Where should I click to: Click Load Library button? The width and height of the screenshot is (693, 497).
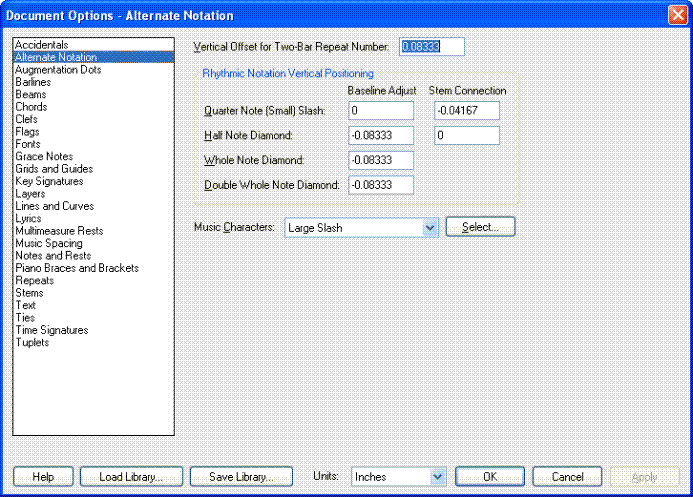(131, 477)
